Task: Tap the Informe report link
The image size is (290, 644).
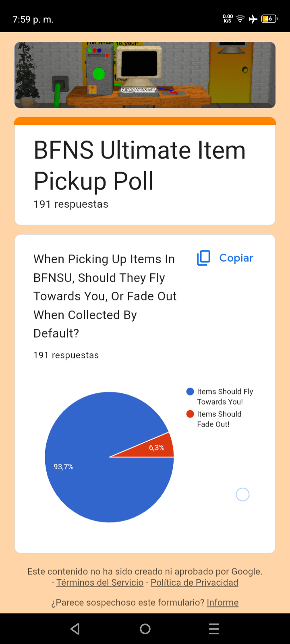Action: coord(222,603)
